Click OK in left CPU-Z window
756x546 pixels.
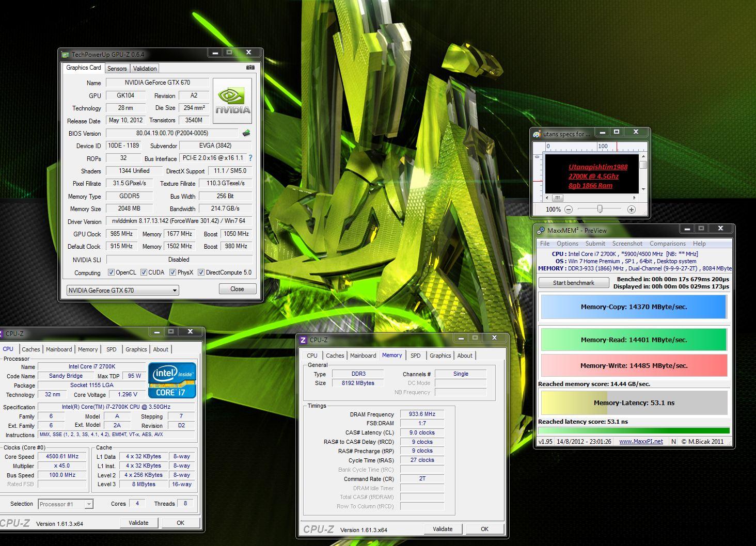click(180, 523)
